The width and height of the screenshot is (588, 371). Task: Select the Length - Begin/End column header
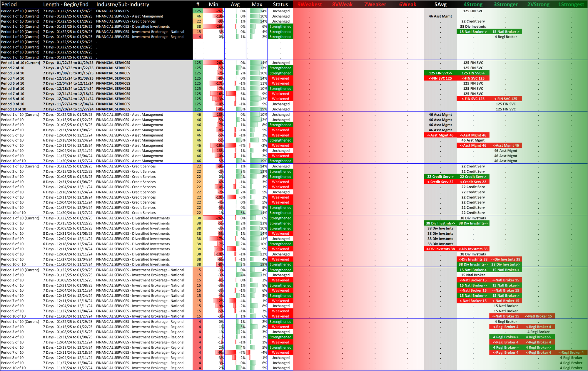[x=66, y=4]
